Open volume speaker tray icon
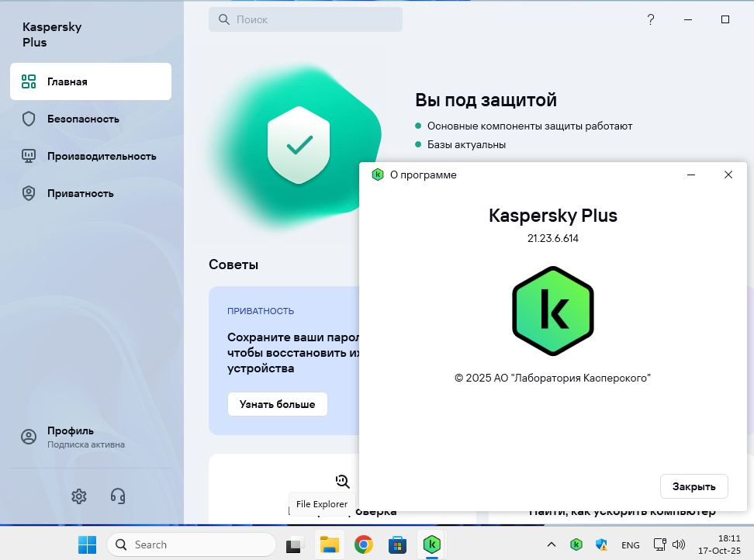Image resolution: width=754 pixels, height=560 pixels. tap(679, 544)
